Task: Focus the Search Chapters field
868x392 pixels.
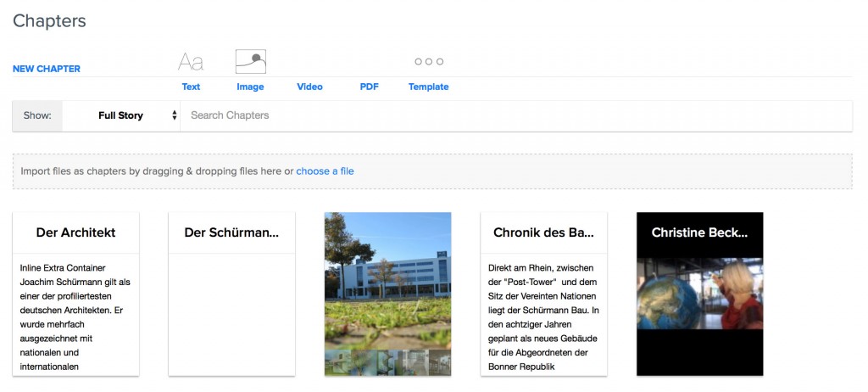Action: pyautogui.click(x=516, y=115)
